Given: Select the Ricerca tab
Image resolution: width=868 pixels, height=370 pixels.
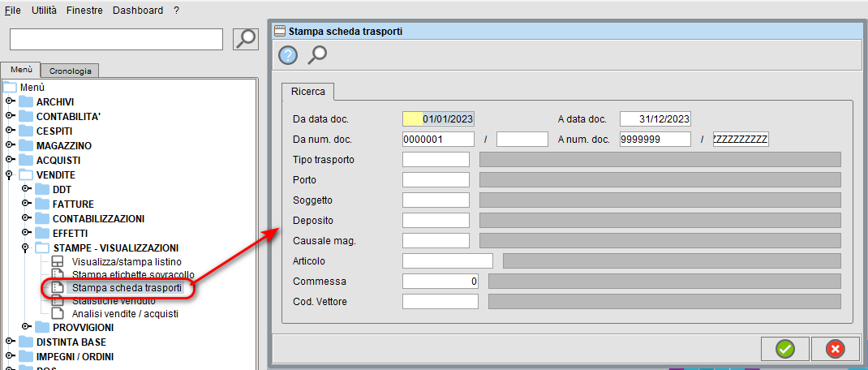Looking at the screenshot, I should coord(307,92).
